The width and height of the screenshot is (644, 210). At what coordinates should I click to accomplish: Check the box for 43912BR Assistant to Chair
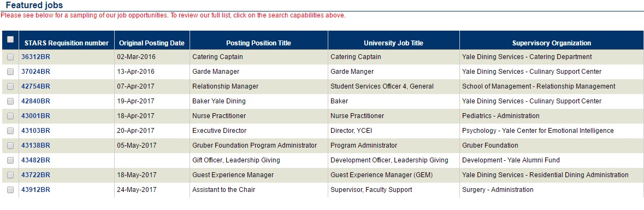pos(10,190)
